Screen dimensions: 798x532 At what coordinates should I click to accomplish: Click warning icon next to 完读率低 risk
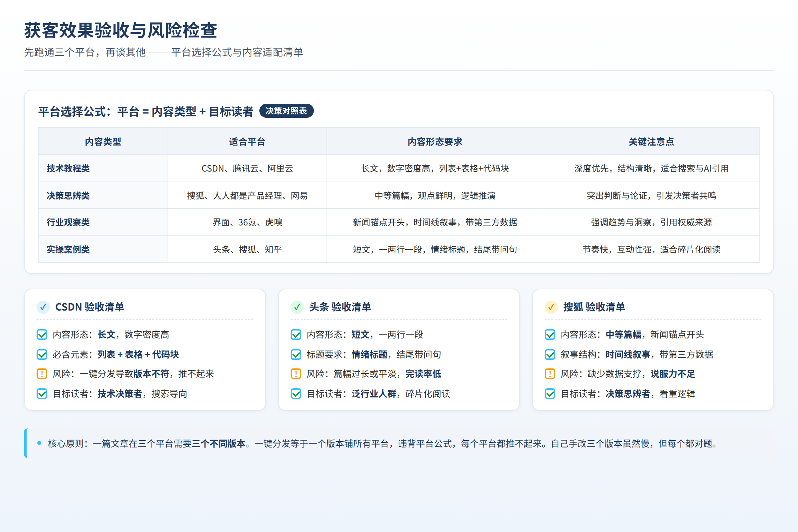[x=296, y=374]
